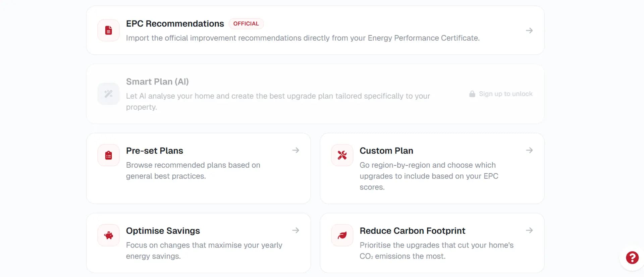
Task: Select the Custom Plan heading
Action: pyautogui.click(x=386, y=151)
